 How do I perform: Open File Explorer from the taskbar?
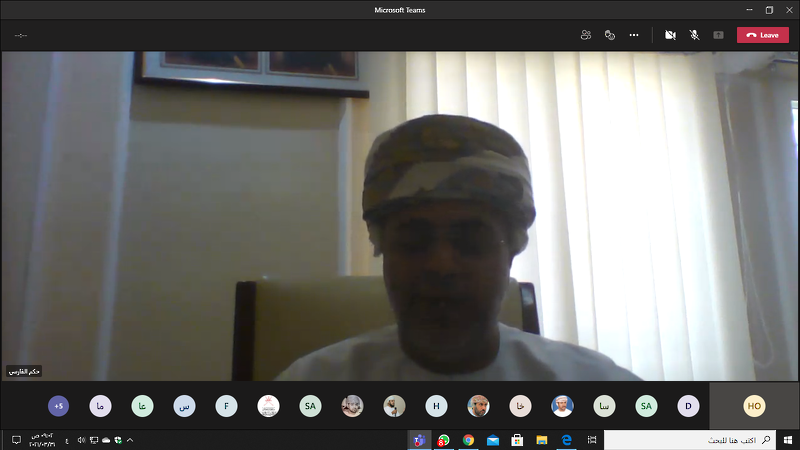(542, 440)
